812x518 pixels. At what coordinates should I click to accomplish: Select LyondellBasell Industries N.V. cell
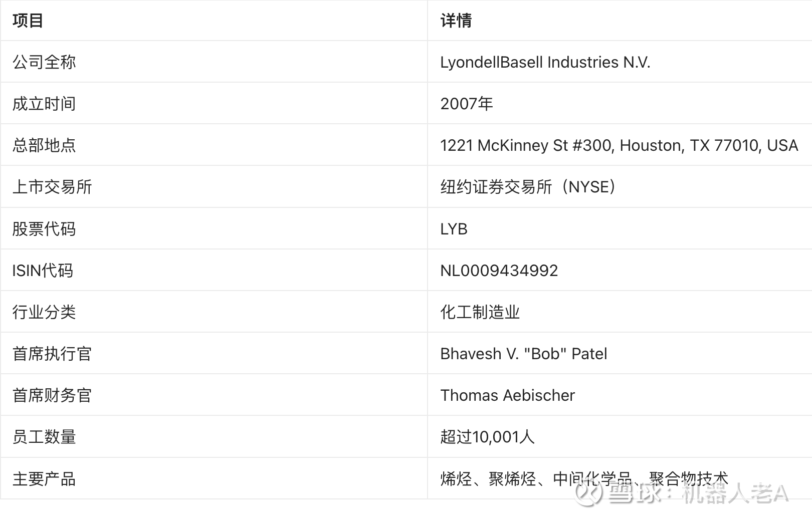(545, 62)
